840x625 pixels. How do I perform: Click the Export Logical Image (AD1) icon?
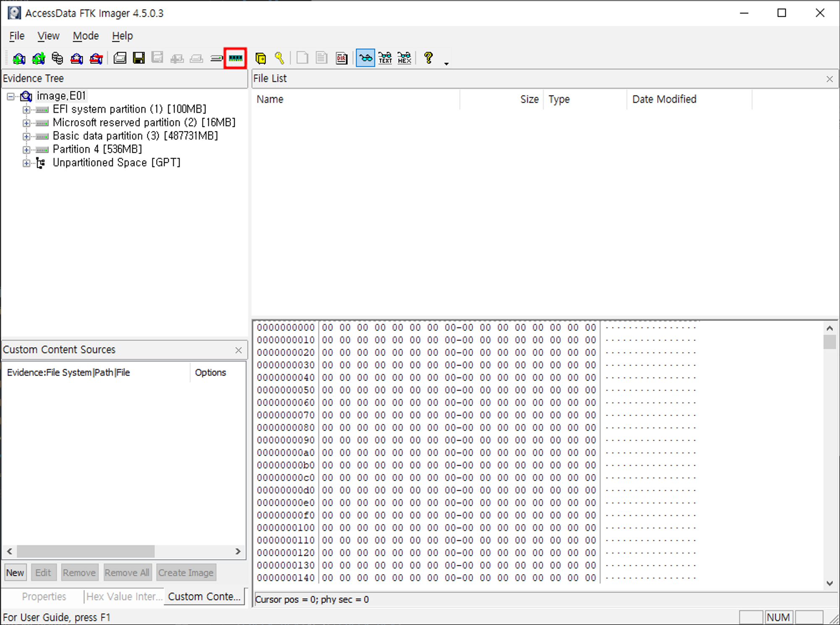(157, 58)
